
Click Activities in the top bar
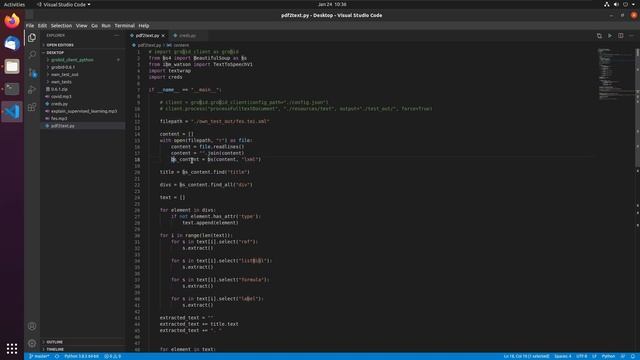pos(14,4)
